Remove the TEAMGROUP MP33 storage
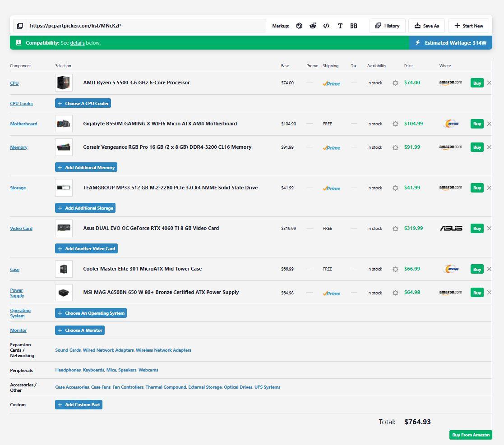The image size is (504, 445). tap(489, 188)
